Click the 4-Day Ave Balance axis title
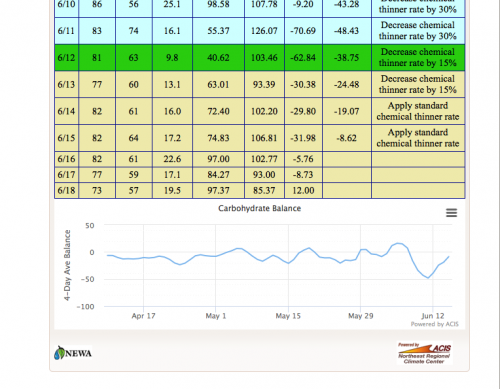500x389 pixels. (67, 265)
